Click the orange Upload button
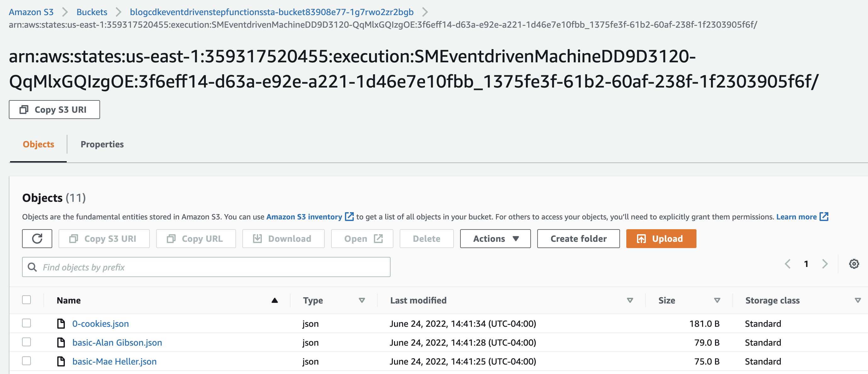Screen dimensions: 868x374 [x=661, y=239]
